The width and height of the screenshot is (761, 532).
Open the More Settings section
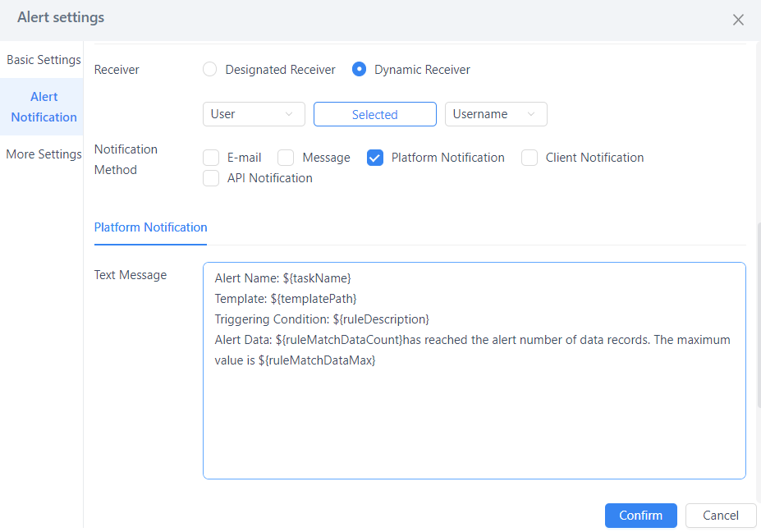[x=43, y=154]
